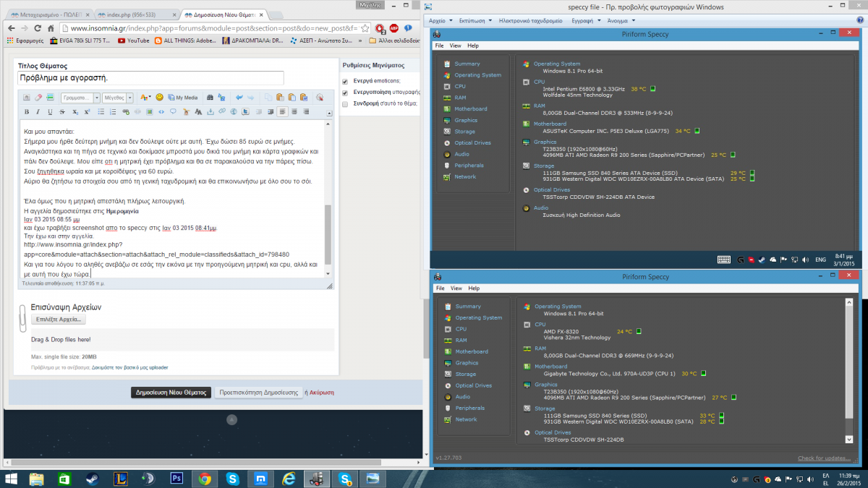The image size is (868, 488).
Task: Open Steam from taskbar
Action: [91, 479]
